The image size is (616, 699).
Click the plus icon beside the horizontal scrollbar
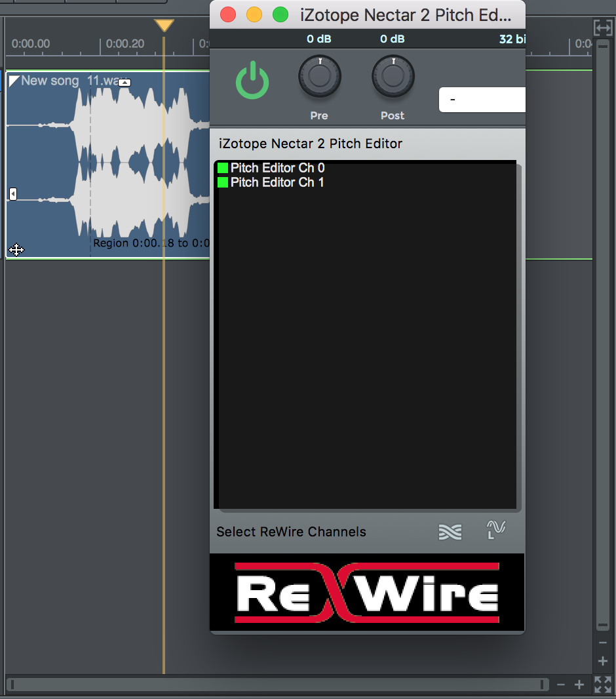[x=579, y=685]
